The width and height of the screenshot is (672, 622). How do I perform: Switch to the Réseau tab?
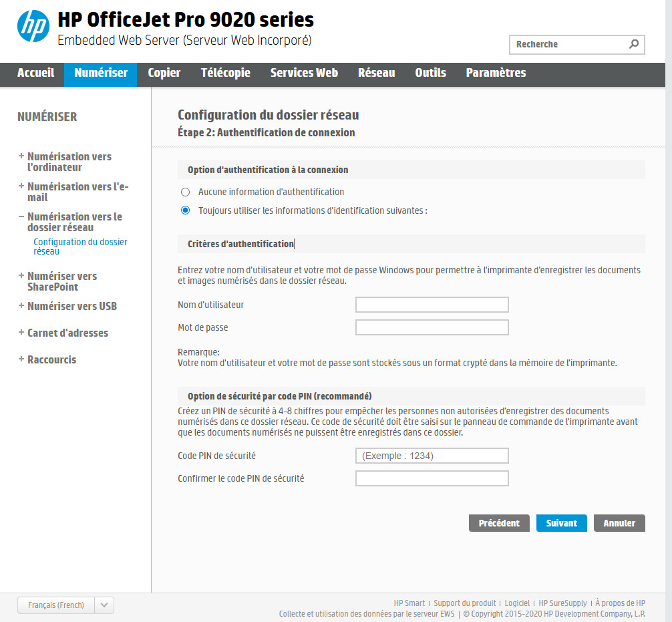(376, 73)
